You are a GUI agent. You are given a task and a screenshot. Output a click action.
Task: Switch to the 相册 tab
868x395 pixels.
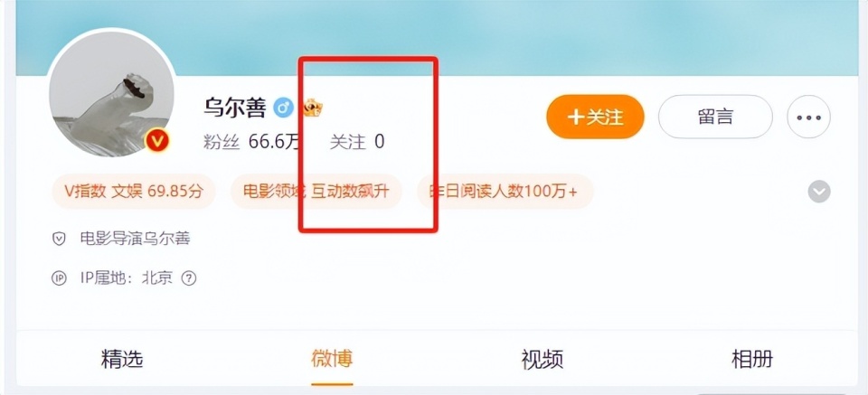(x=752, y=359)
